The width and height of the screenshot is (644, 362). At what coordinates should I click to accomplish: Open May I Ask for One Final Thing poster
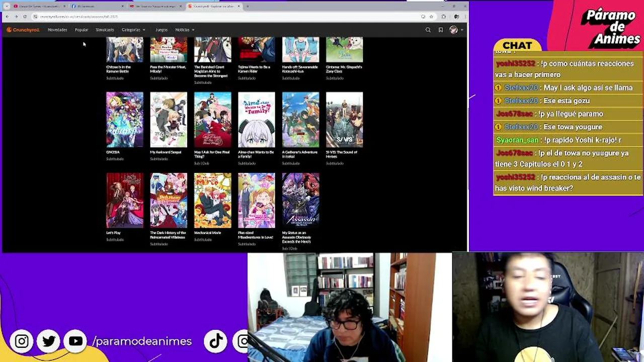[x=213, y=120]
